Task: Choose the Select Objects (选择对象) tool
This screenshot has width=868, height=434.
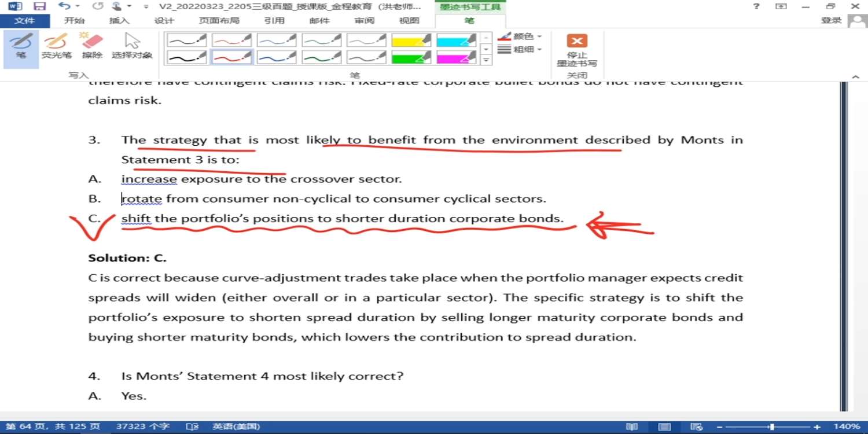Action: (132, 46)
